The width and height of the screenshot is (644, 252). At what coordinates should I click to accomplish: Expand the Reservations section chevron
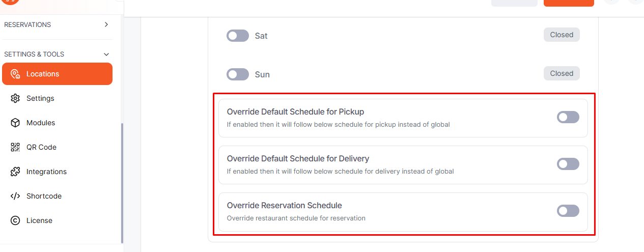click(x=106, y=24)
